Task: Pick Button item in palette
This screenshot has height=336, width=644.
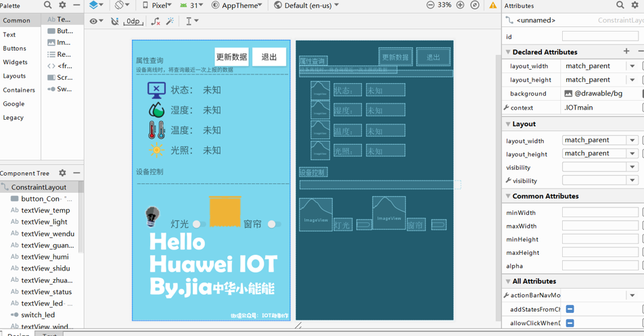Action: 62,31
